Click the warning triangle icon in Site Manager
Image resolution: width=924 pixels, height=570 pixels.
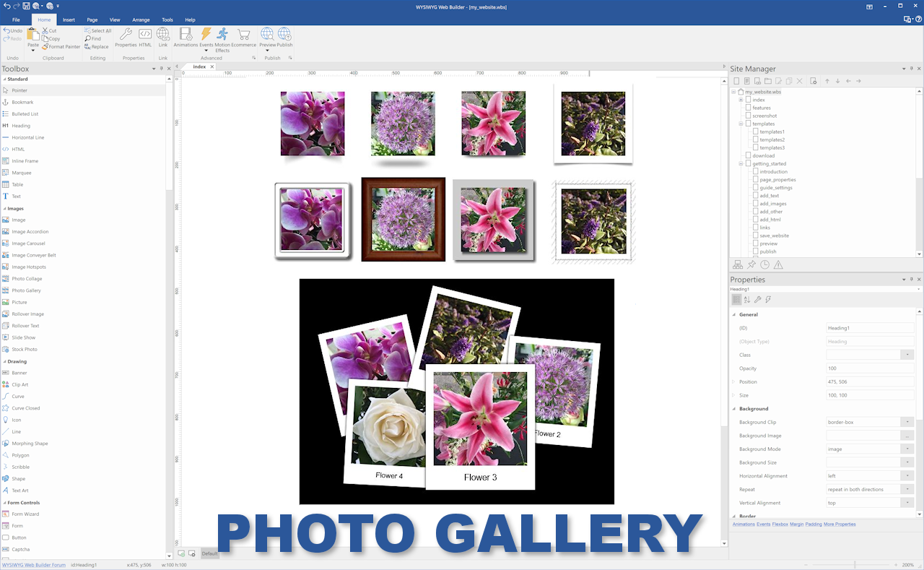click(x=778, y=265)
